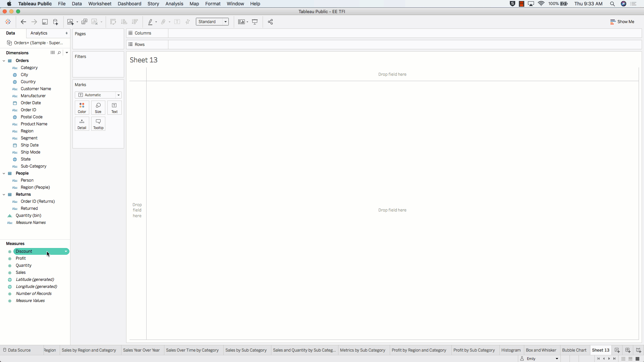This screenshot has width=644, height=362.
Task: Click the Presentation mode icon
Action: click(x=255, y=22)
